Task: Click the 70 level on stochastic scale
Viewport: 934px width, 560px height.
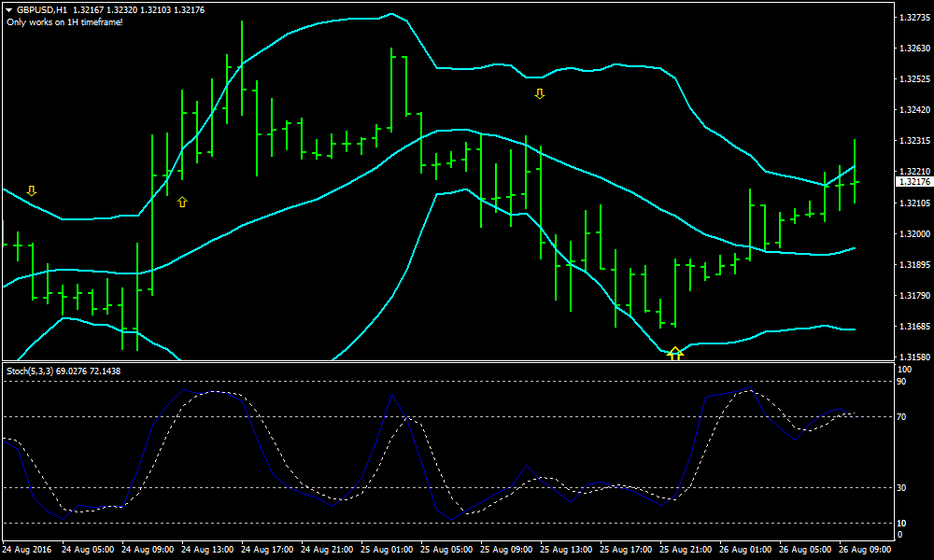Action: tap(901, 417)
